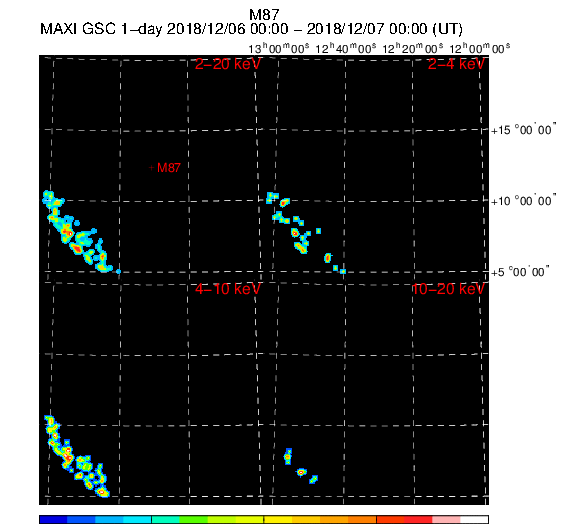Screen dimensions: 570x525
Task: Select the 10-20 keV panel label
Action: tap(448, 289)
